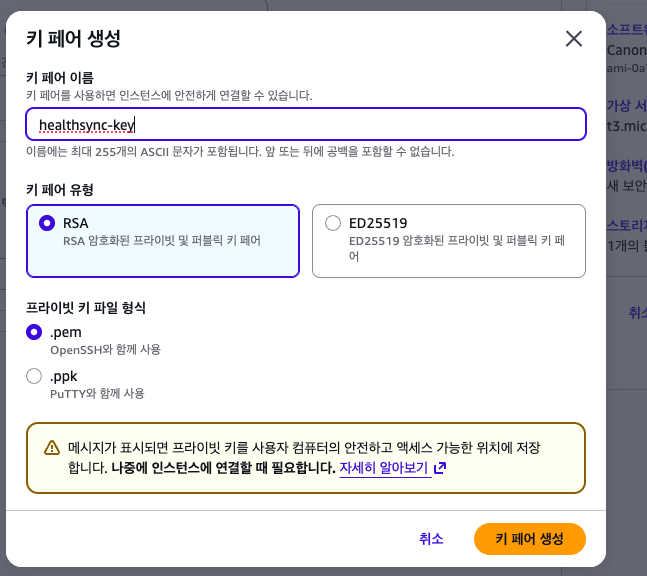
Task: Click the 키 페어 생성 dialog title
Action: (x=73, y=39)
